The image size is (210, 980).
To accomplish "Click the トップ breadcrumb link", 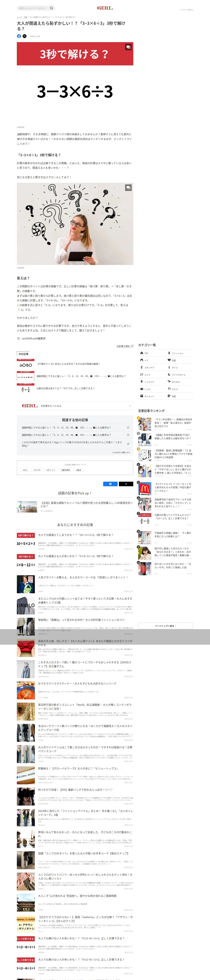I will [x=19, y=17].
